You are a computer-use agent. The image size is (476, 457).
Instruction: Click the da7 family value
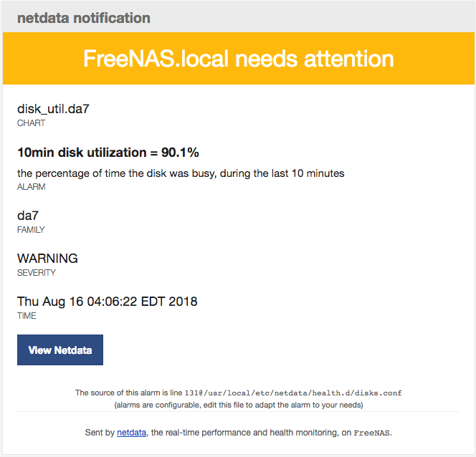(x=28, y=216)
